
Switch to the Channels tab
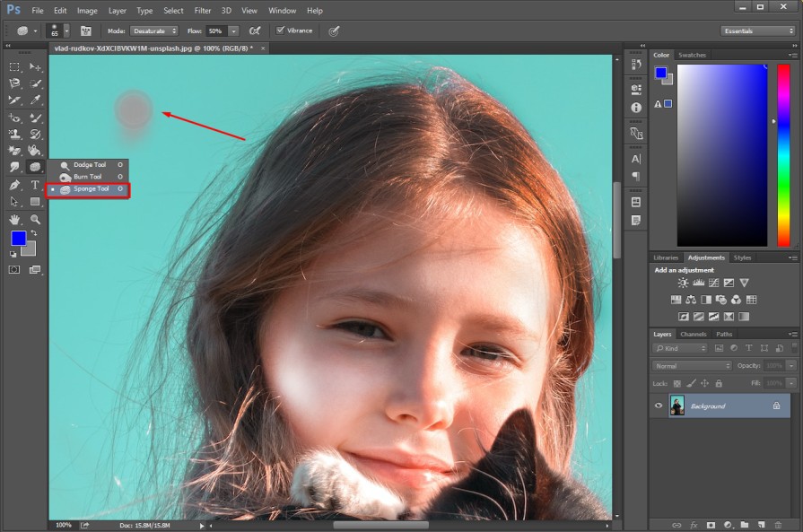tap(693, 334)
